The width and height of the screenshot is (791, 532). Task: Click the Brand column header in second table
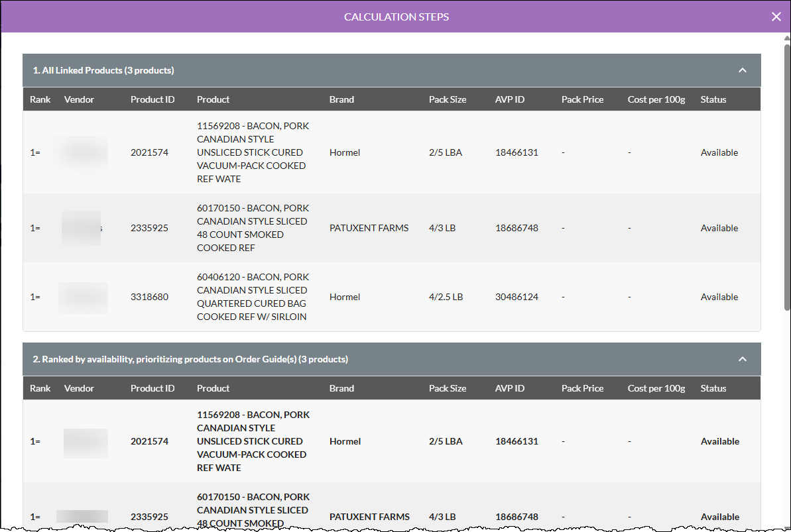341,388
